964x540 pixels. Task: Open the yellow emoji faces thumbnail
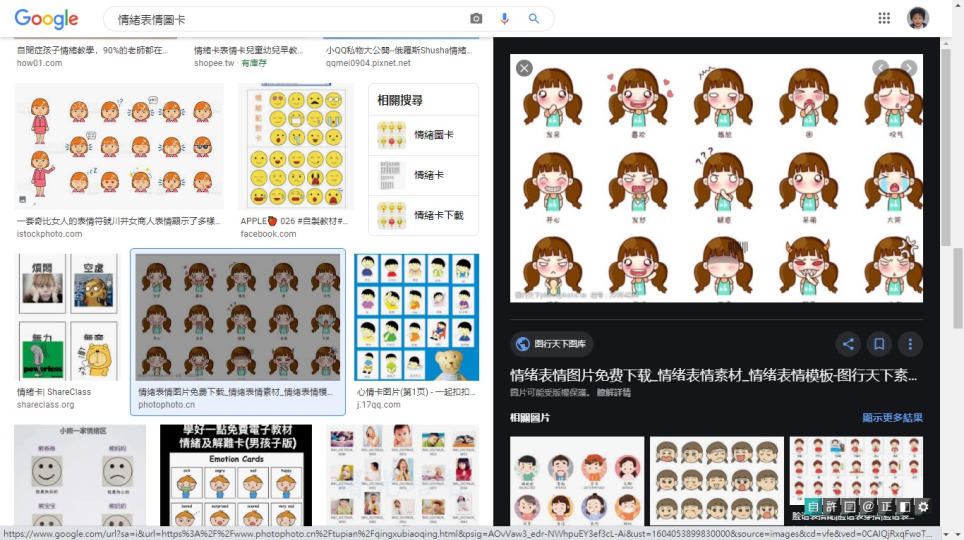click(x=296, y=147)
